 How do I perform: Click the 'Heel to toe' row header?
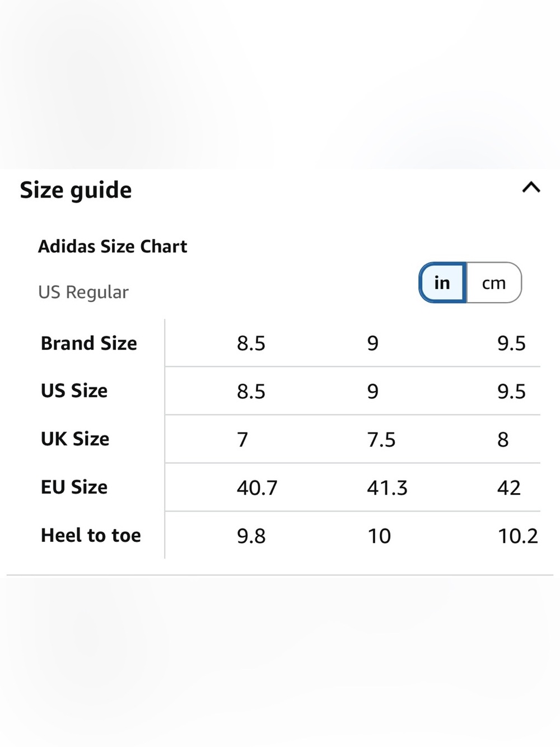click(91, 535)
